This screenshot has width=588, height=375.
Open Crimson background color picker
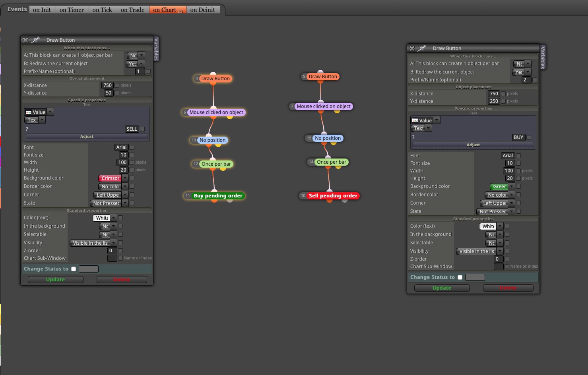pos(113,178)
